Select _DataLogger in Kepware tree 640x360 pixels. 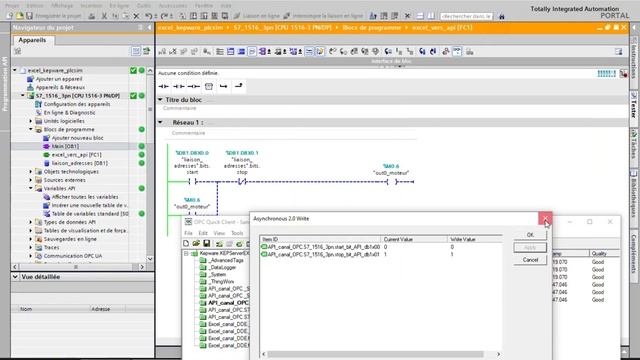(x=222, y=267)
